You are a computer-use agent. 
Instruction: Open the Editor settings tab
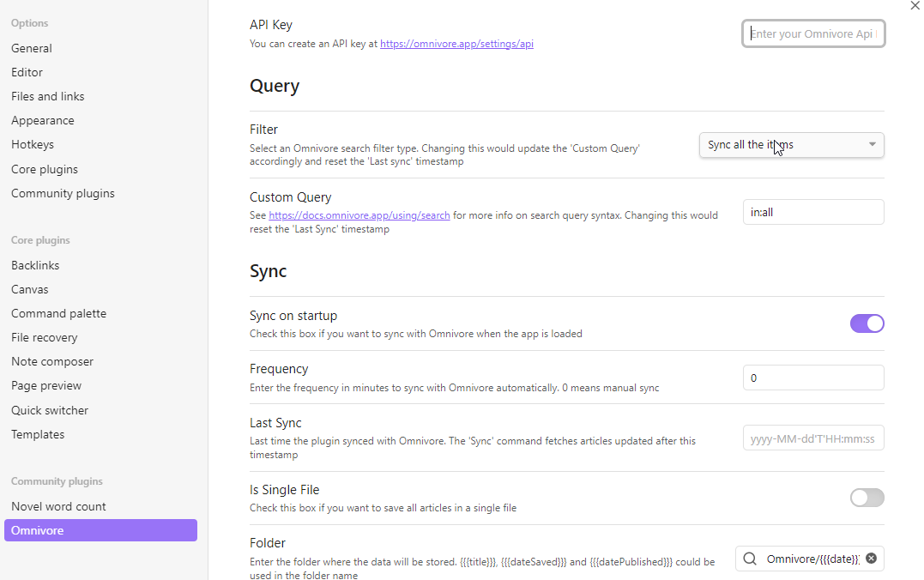27,73
